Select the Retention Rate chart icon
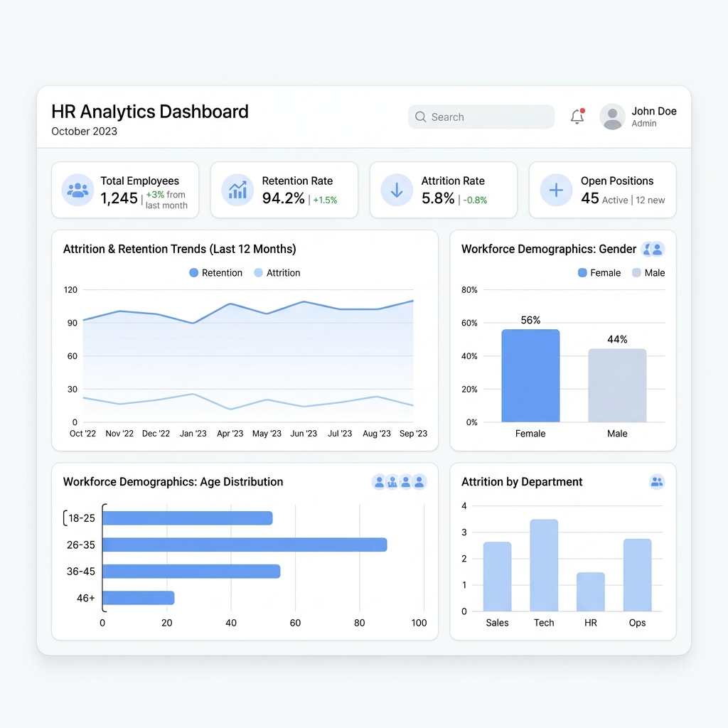Screen dimensions: 728x728 coord(237,190)
